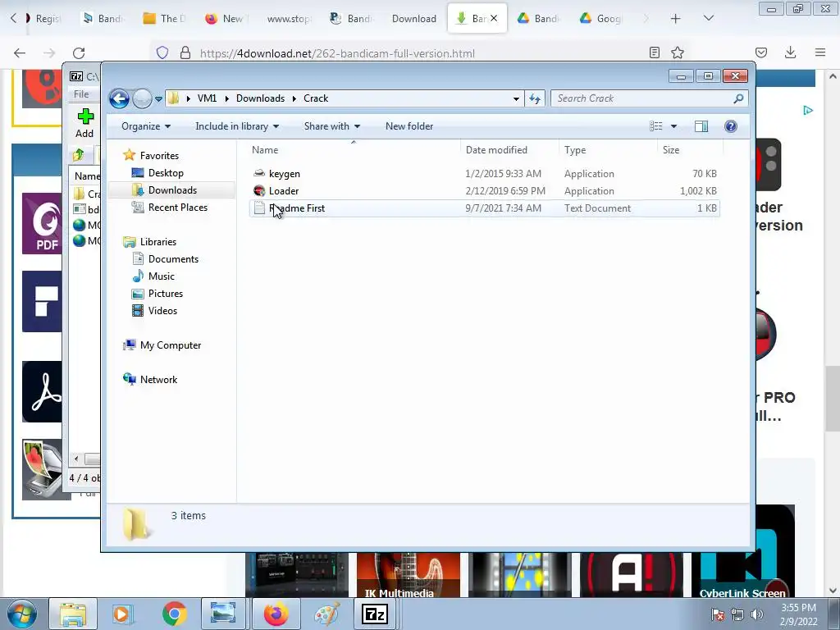Click the Firefox reader view icon
840x630 pixels.
tap(654, 52)
